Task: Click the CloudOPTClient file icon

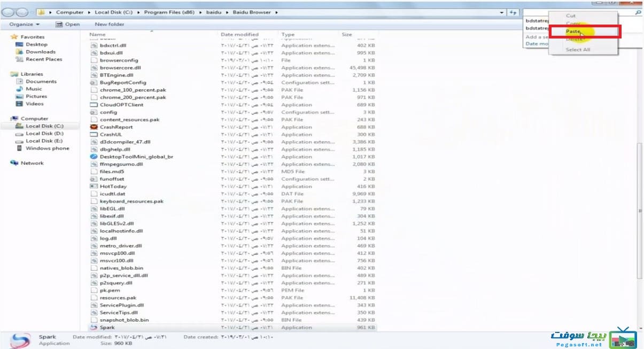Action: (93, 105)
